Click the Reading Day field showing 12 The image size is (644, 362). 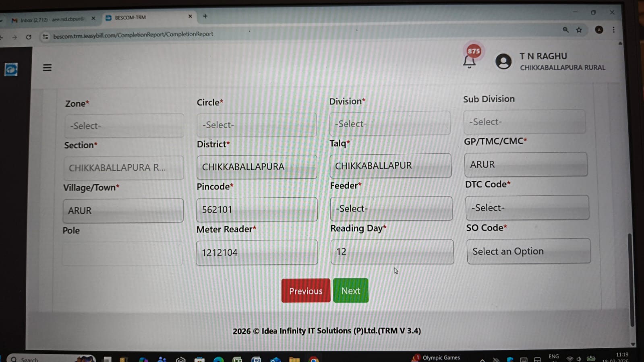click(392, 252)
